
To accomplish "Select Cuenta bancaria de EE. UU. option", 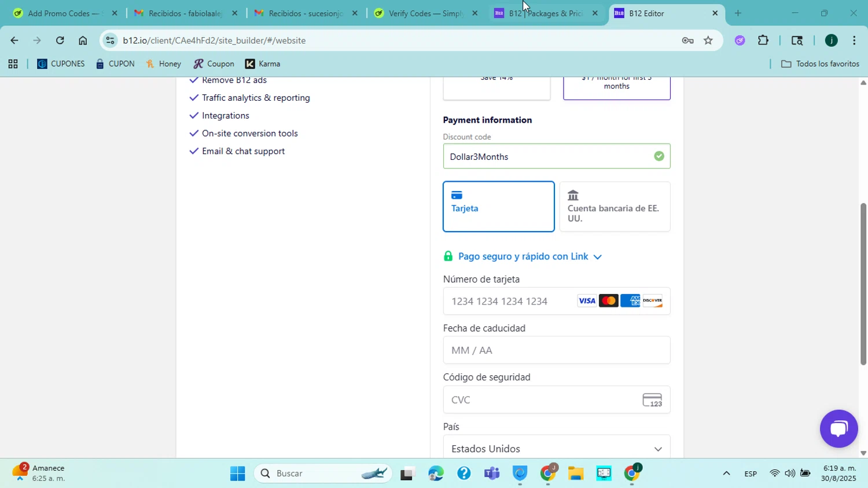I will tap(615, 207).
